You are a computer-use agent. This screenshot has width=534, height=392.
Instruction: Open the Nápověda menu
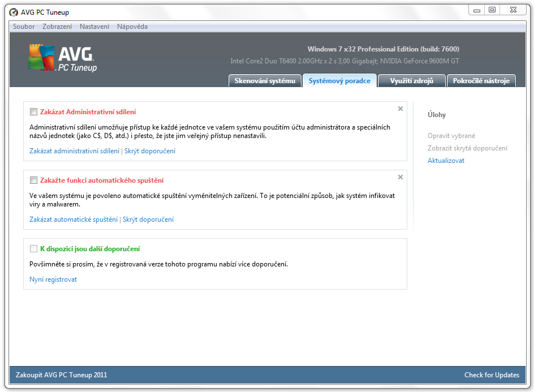132,27
